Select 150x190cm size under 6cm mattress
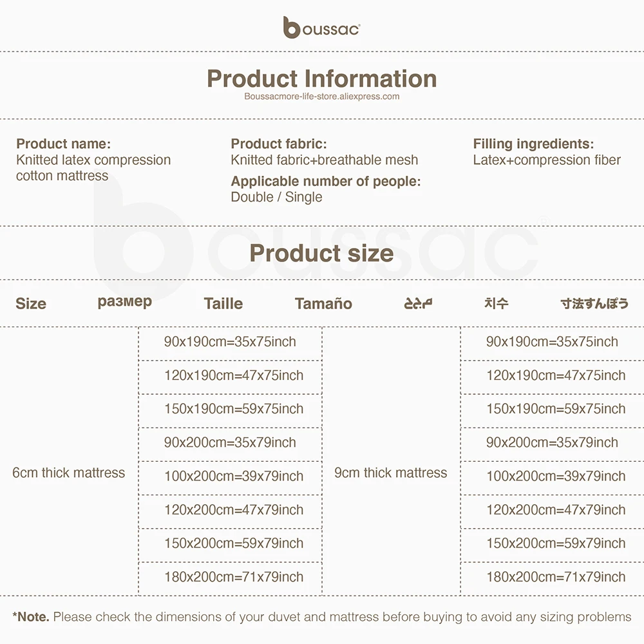This screenshot has height=644, width=644. coord(233,409)
